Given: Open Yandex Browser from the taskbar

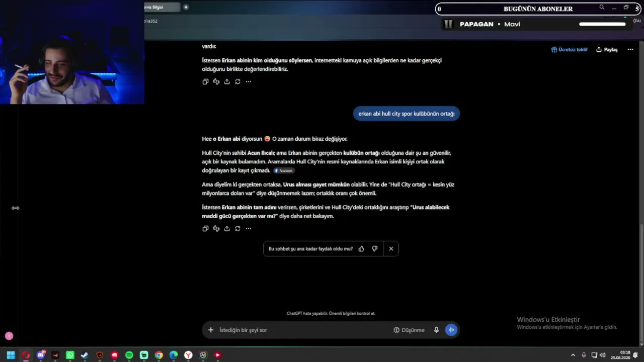Looking at the screenshot, I should (x=188, y=355).
